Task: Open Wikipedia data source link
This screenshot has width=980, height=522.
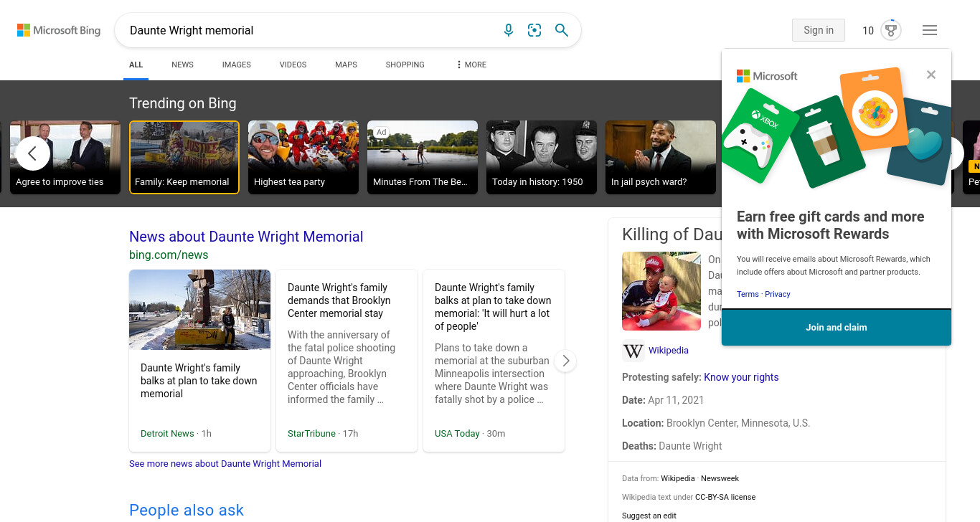Action: click(x=678, y=478)
